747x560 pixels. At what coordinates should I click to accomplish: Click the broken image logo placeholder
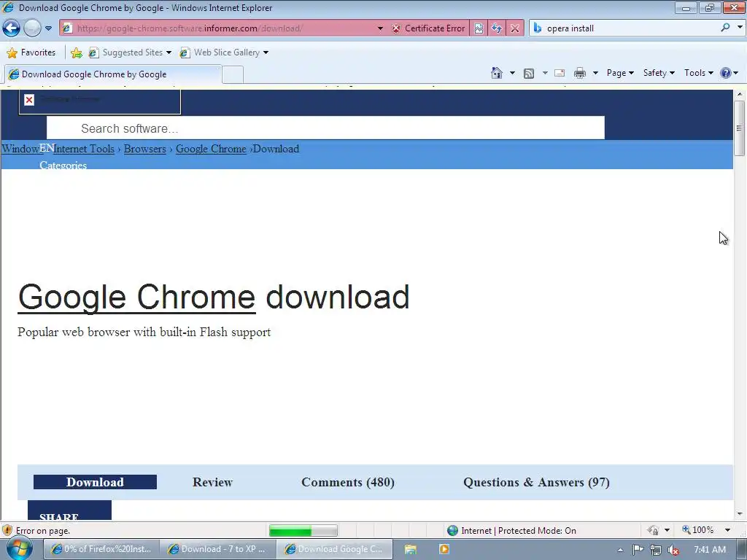click(x=99, y=101)
